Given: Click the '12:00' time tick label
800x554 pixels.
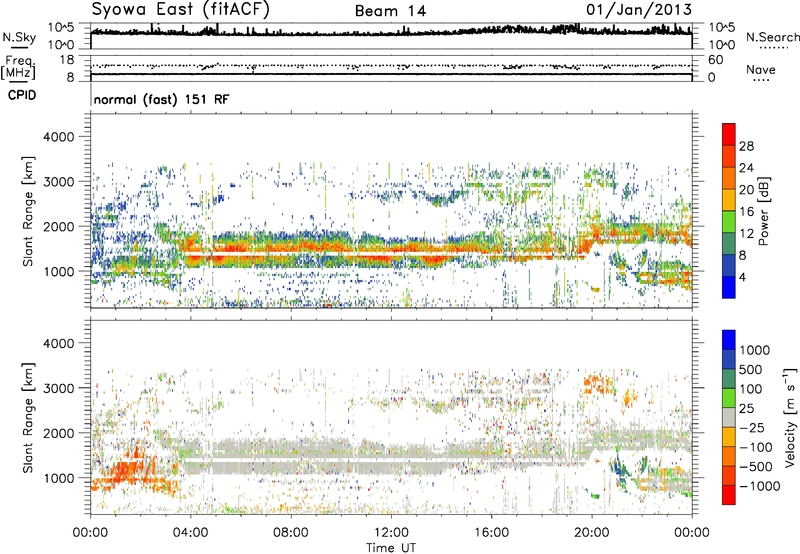Looking at the screenshot, I should point(391,533).
